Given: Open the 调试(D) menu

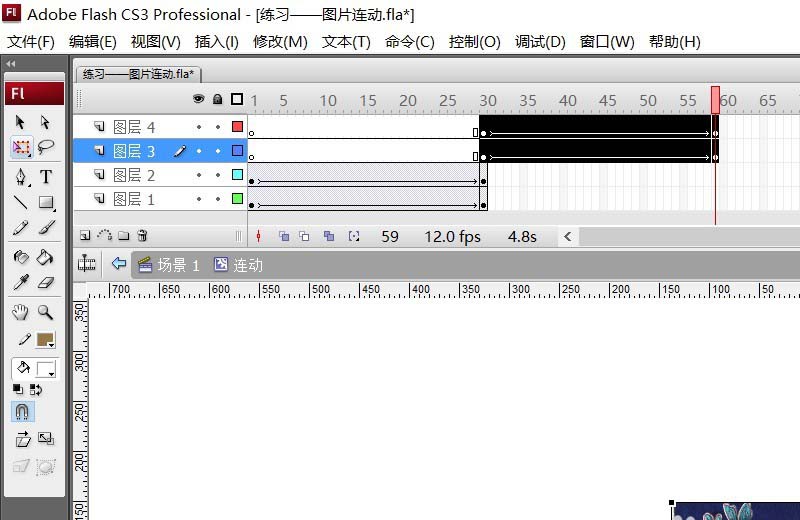Looking at the screenshot, I should pyautogui.click(x=540, y=42).
